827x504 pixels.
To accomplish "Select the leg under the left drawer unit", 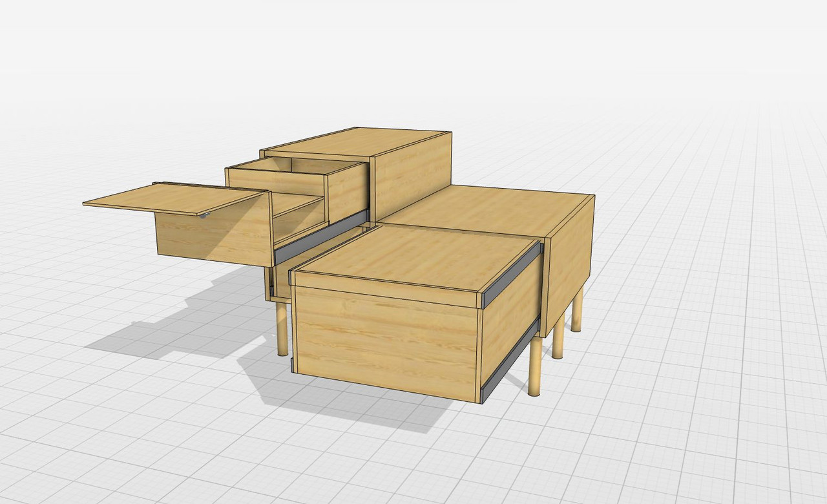I will click(282, 329).
